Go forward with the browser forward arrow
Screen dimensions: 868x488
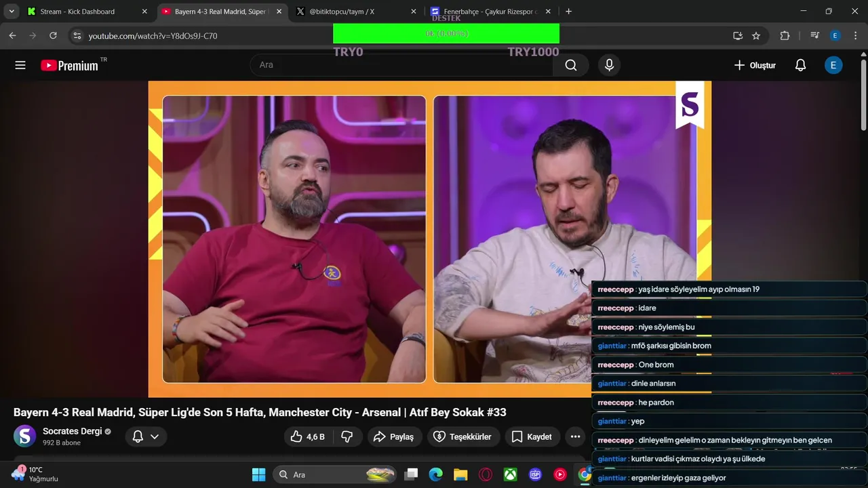(x=33, y=36)
